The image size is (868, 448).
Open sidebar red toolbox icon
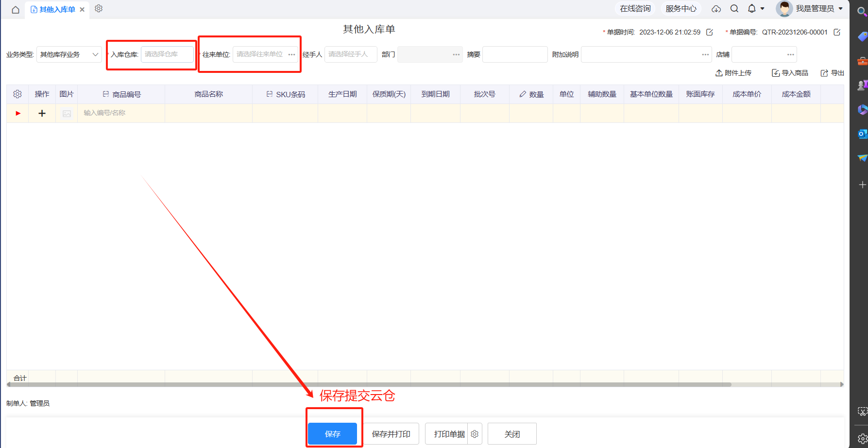(x=862, y=61)
